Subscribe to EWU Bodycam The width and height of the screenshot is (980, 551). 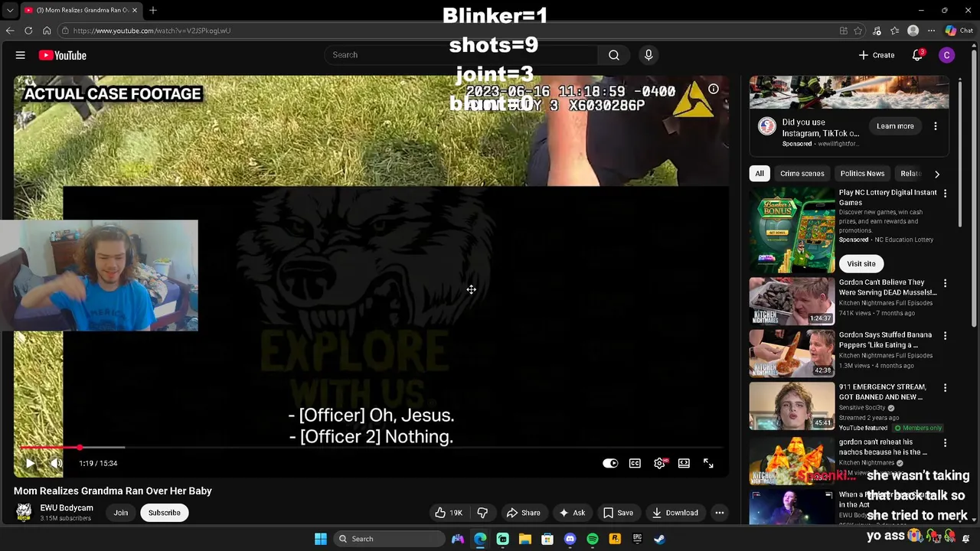(165, 513)
